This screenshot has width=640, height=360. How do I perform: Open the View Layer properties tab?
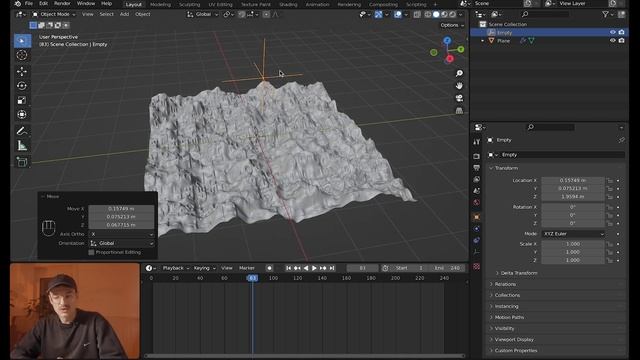click(476, 179)
